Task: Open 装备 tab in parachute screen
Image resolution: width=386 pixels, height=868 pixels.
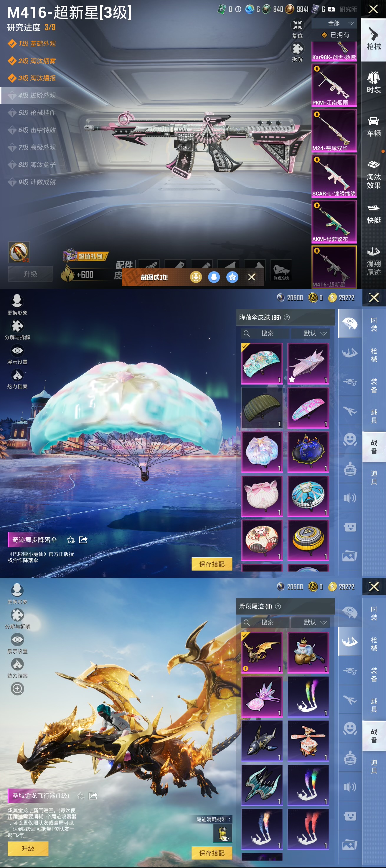Action: (374, 385)
